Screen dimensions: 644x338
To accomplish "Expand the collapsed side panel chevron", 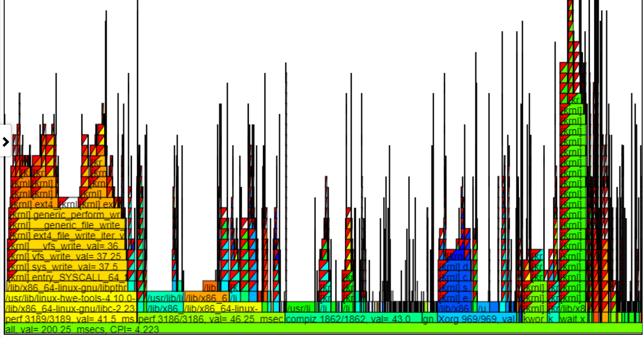I will point(6,141).
